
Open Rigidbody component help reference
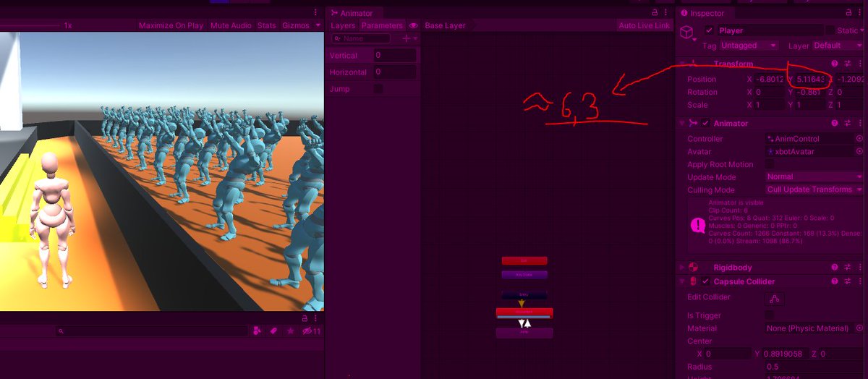point(835,268)
